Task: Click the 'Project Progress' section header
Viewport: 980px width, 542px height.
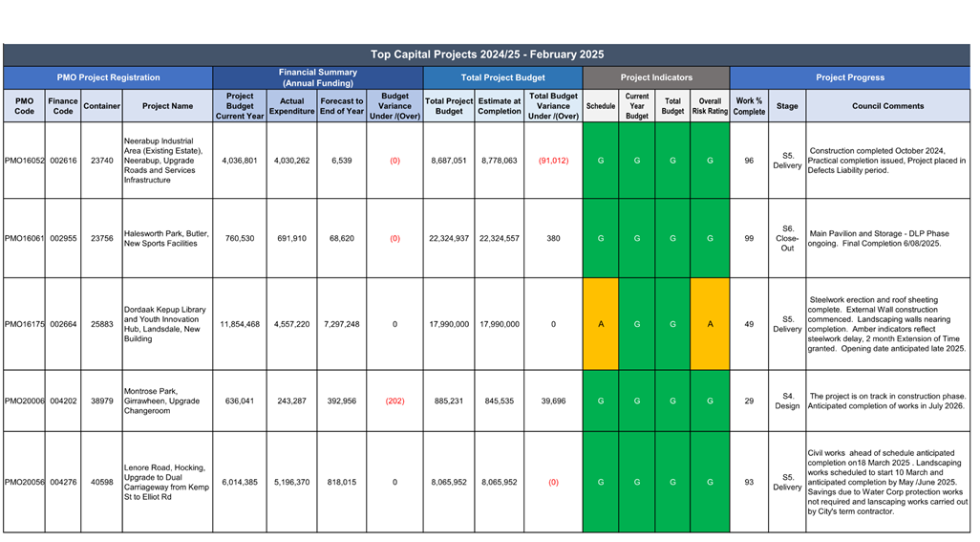Action: [x=850, y=77]
